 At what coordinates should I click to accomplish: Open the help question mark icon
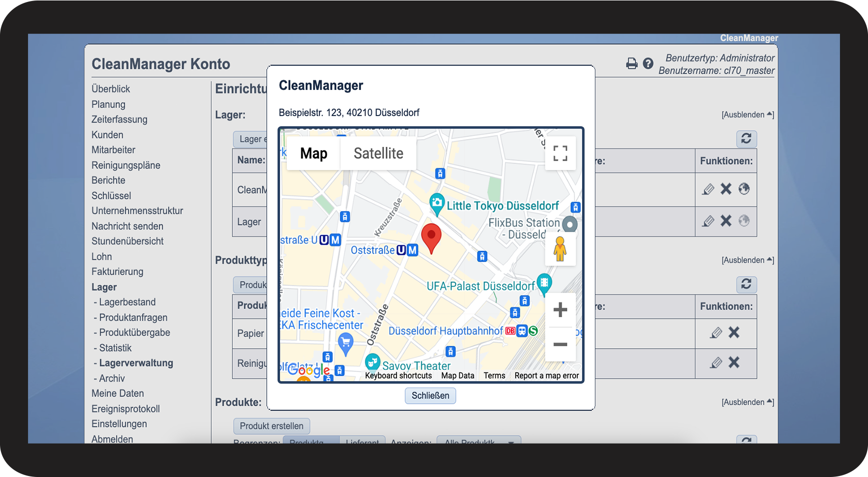point(648,63)
